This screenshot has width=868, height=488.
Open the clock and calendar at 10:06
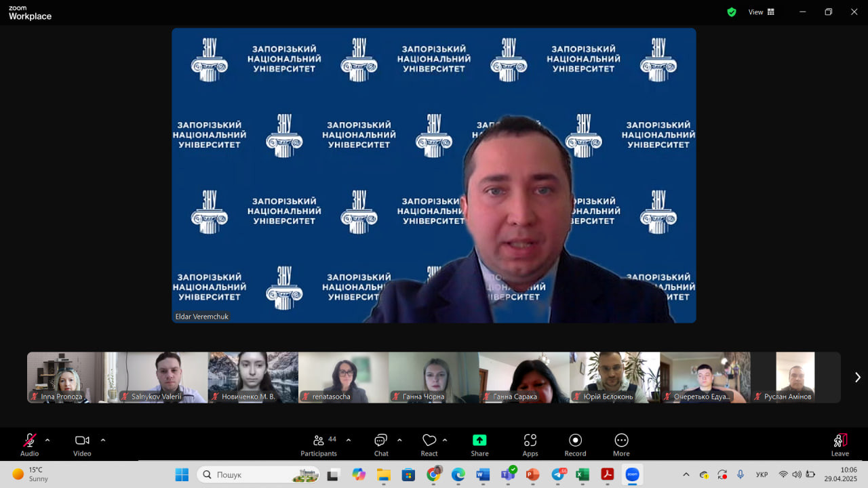tap(841, 474)
